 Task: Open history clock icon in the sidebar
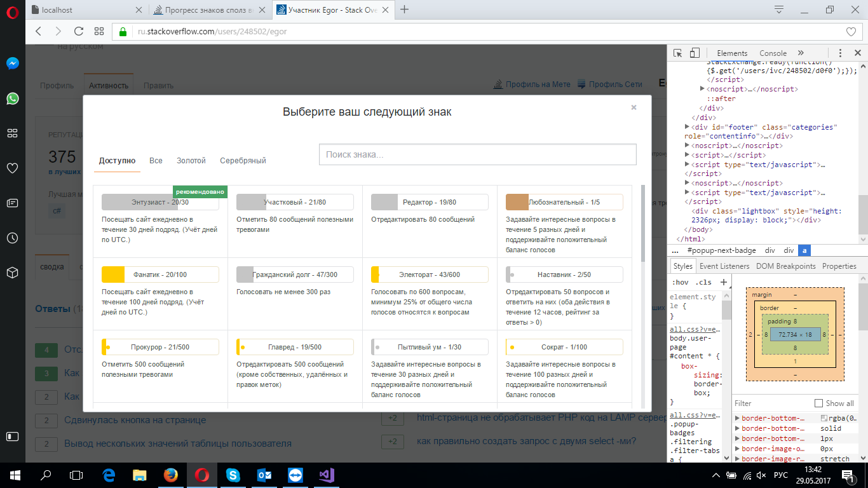coord(12,238)
